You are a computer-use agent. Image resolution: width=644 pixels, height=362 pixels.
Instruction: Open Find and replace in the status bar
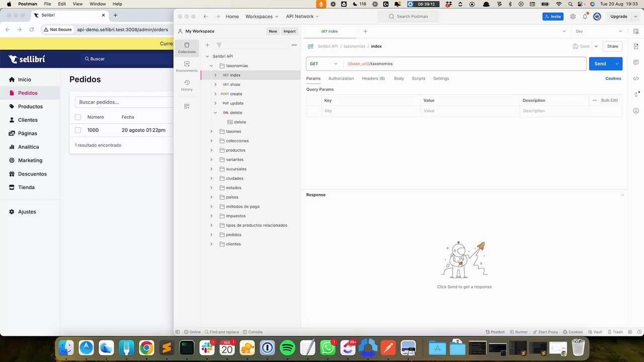221,332
